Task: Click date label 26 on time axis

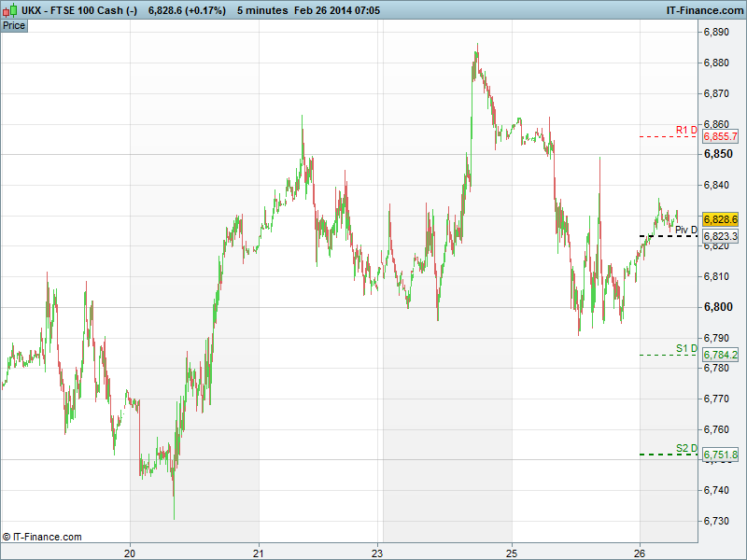Action: point(640,551)
